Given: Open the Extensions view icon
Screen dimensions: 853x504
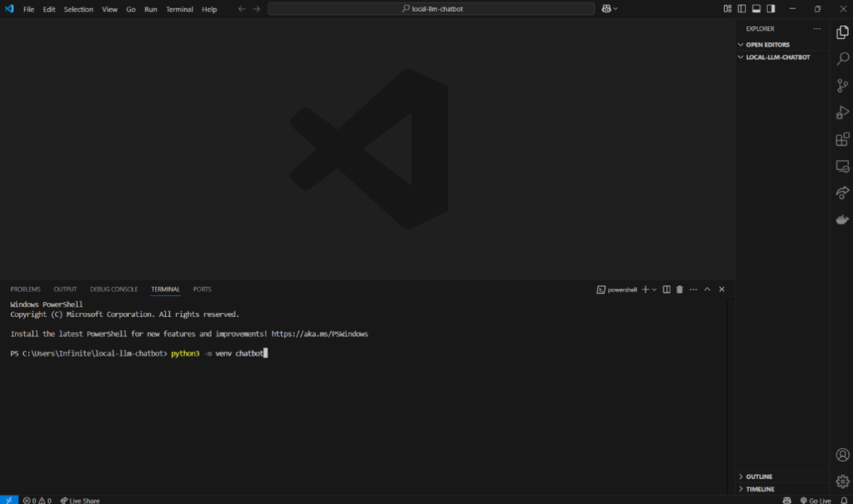Looking at the screenshot, I should click(x=842, y=139).
